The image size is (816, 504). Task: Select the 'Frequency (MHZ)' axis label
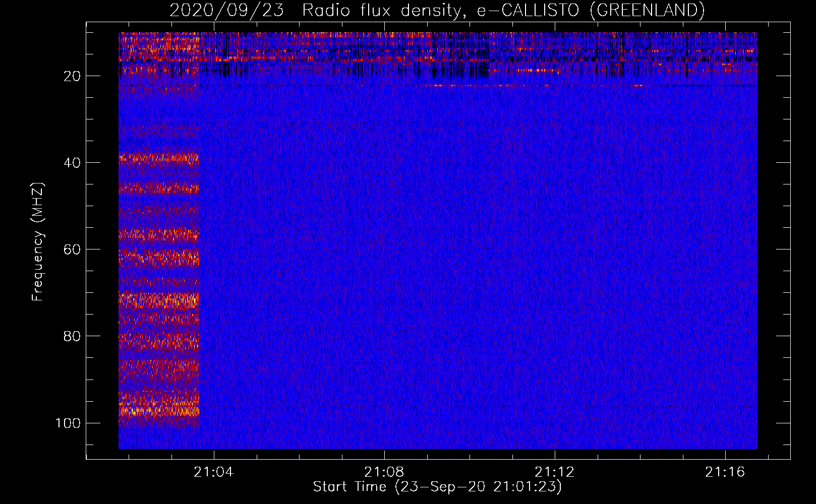(x=38, y=242)
